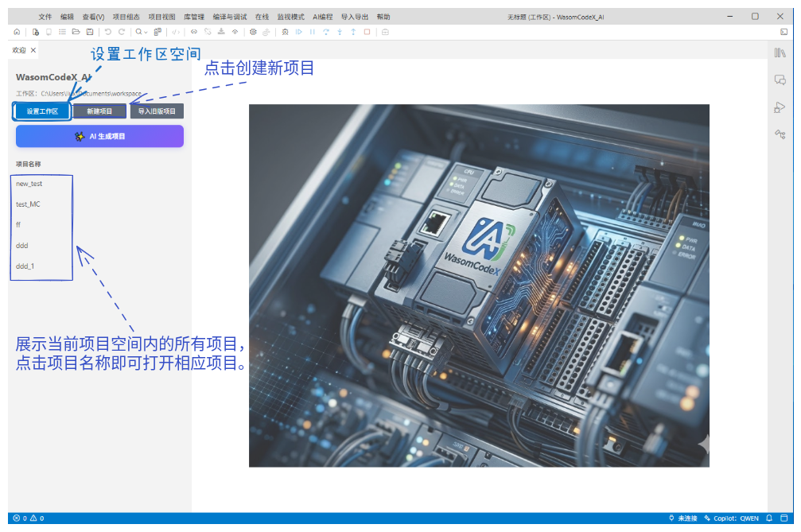
Task: Click the Home icon in the toolbar
Action: (17, 32)
